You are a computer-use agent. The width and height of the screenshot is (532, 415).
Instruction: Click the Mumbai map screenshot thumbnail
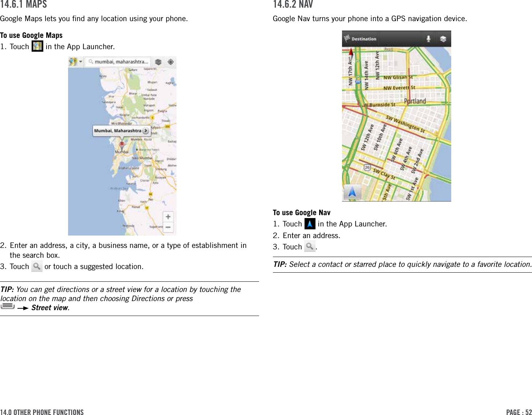[x=122, y=146]
